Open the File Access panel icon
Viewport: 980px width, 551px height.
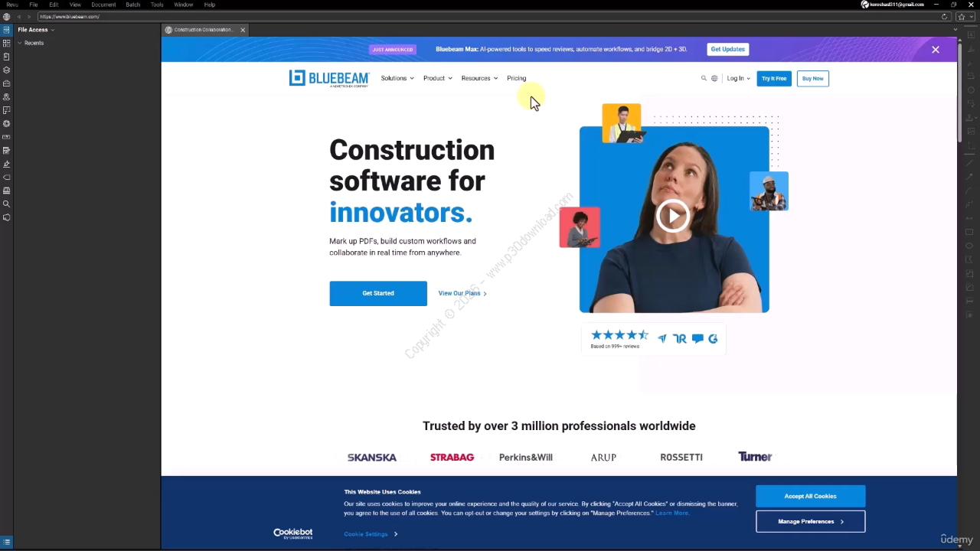[6, 30]
